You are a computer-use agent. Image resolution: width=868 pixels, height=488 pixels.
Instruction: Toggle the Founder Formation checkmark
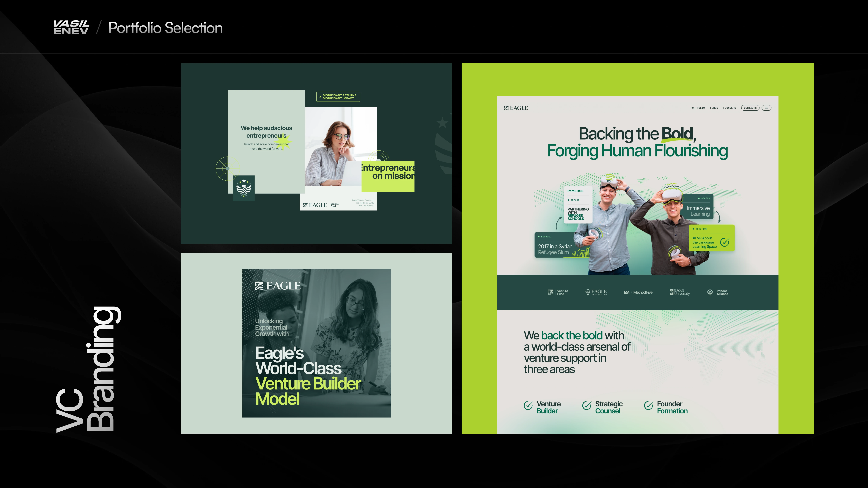tap(649, 405)
